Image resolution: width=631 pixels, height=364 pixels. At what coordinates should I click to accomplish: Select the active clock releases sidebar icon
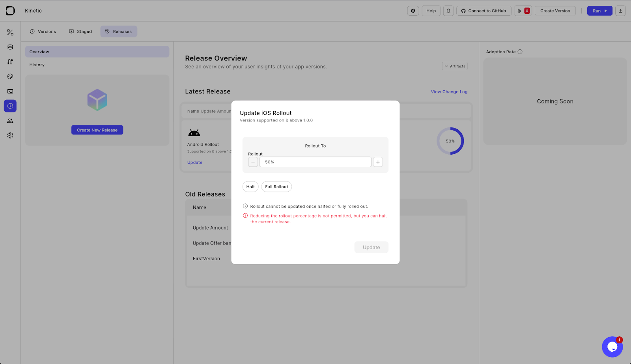10,106
